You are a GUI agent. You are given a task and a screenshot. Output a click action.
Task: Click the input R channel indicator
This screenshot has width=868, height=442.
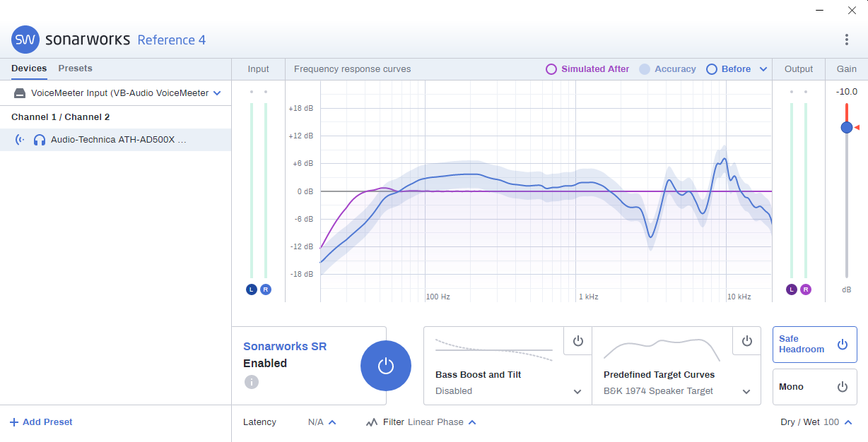click(x=266, y=289)
